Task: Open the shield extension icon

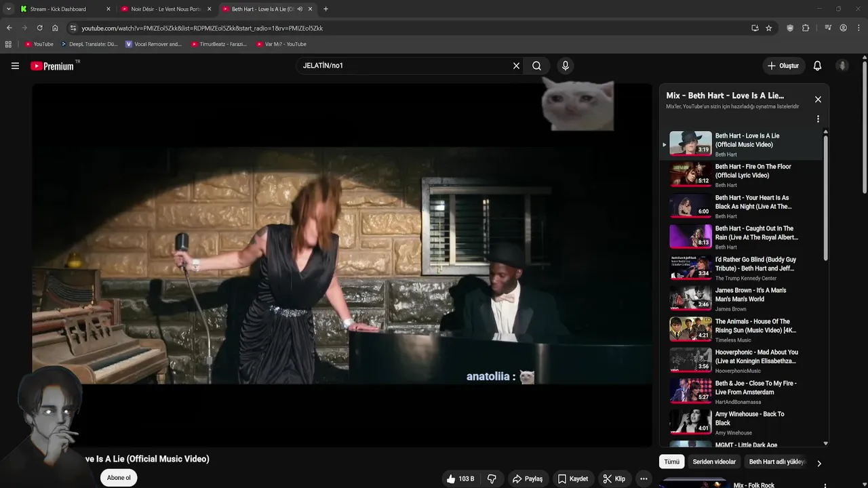Action: click(790, 28)
